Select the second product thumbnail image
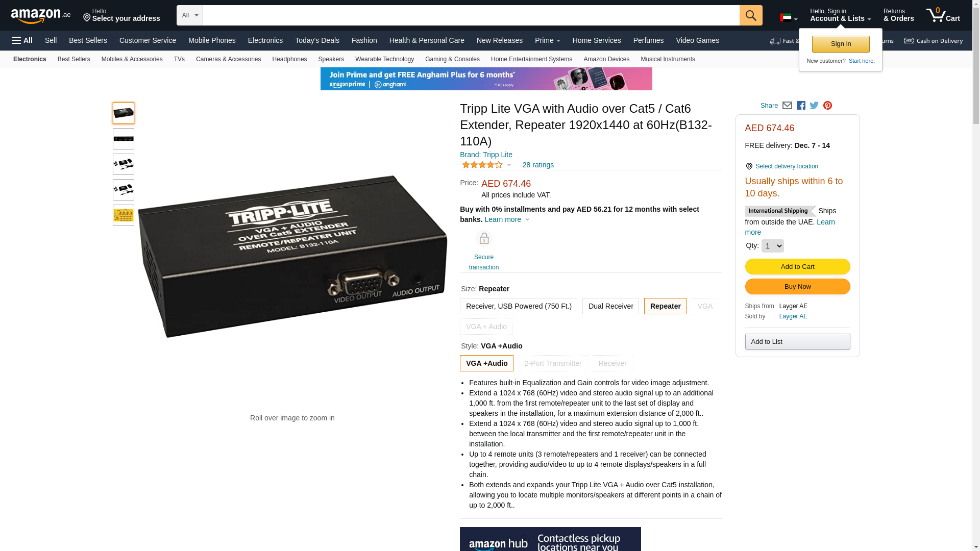The image size is (980, 551). [124, 139]
